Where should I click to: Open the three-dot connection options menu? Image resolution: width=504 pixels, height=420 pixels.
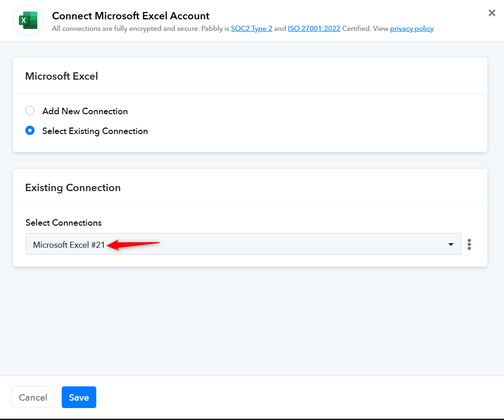[469, 244]
